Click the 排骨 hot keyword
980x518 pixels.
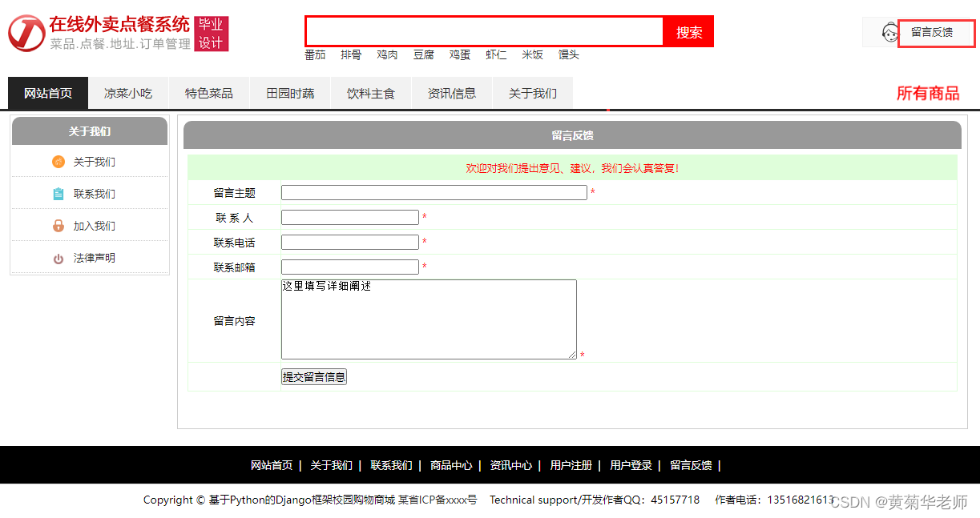point(351,55)
